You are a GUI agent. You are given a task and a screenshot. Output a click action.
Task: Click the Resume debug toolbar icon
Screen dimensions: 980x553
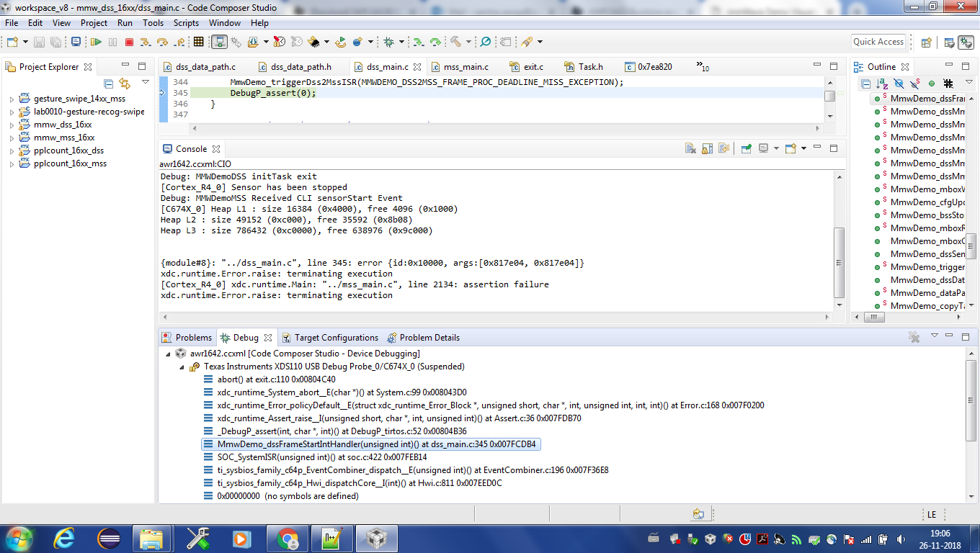(x=95, y=42)
